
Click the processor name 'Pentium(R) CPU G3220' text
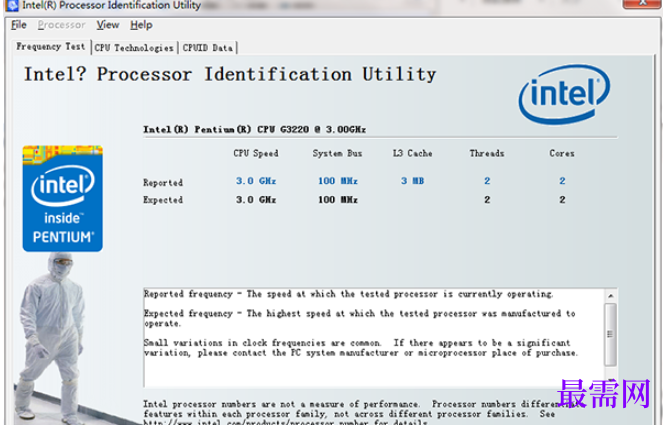[x=252, y=129]
